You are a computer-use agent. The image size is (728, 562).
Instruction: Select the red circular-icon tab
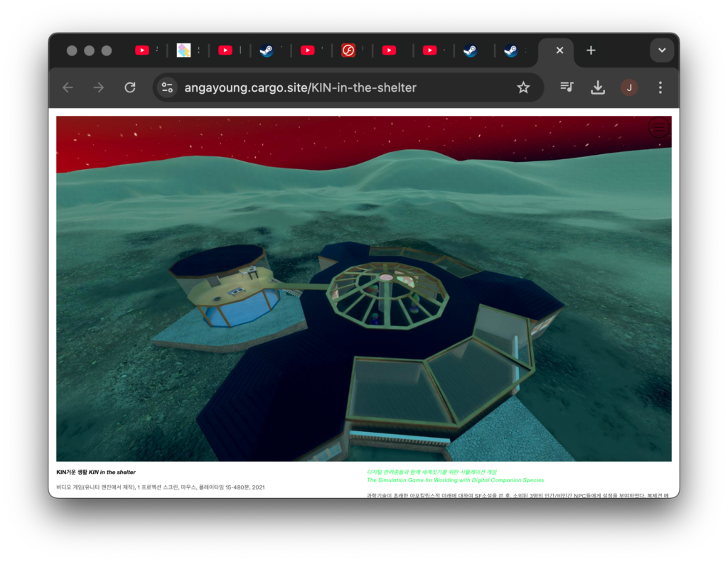pyautogui.click(x=348, y=50)
